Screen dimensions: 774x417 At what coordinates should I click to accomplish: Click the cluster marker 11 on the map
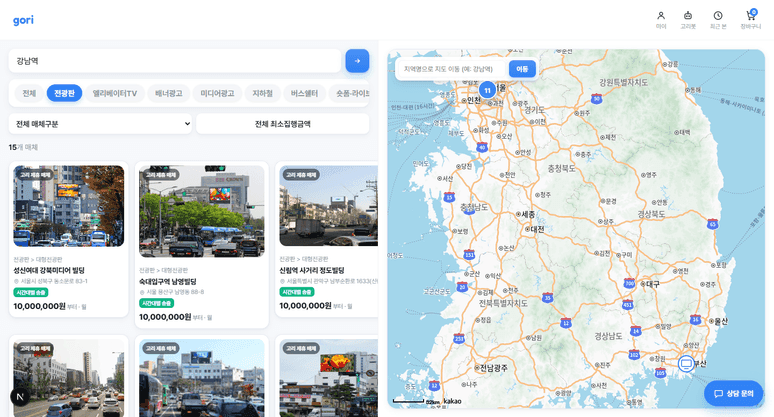coord(487,90)
